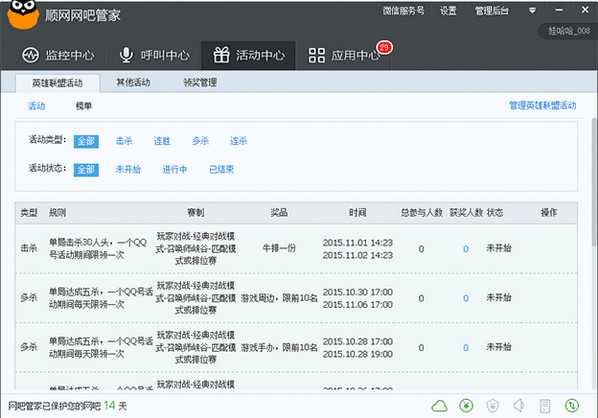Select 已结束 status filter
This screenshot has width=598, height=418.
[x=222, y=169]
